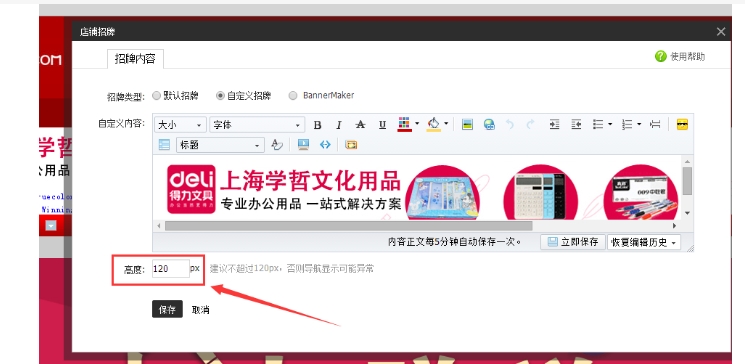Image resolution: width=745 pixels, height=364 pixels.
Task: Click the deli 得力文具 logo in banner
Action: 191,189
